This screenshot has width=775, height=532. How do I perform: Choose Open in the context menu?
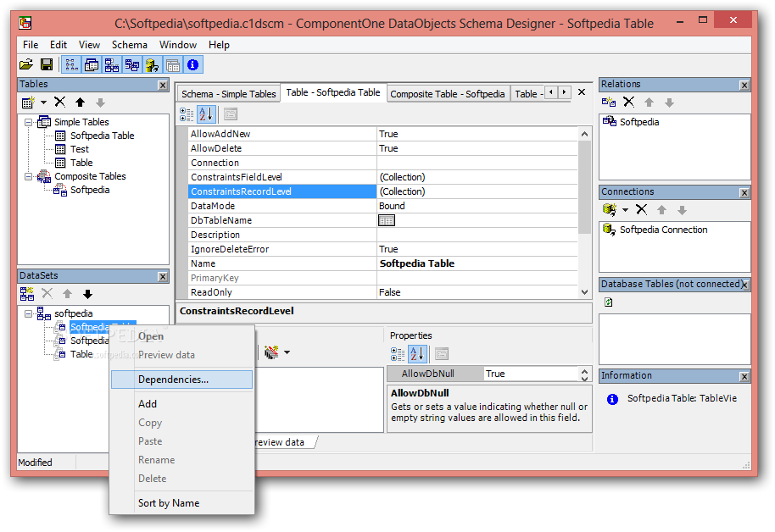[x=182, y=336]
